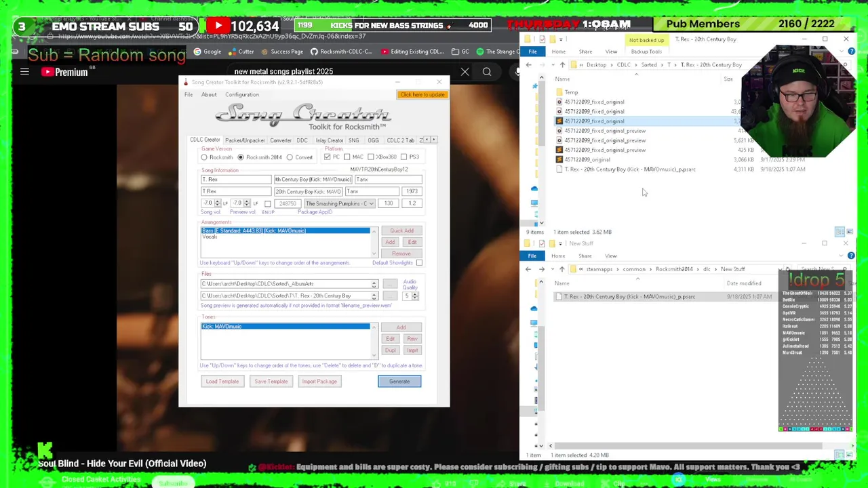This screenshot has height=488, width=868.
Task: Open Backup Tools ribbon tab in top Explorer
Action: click(x=646, y=52)
